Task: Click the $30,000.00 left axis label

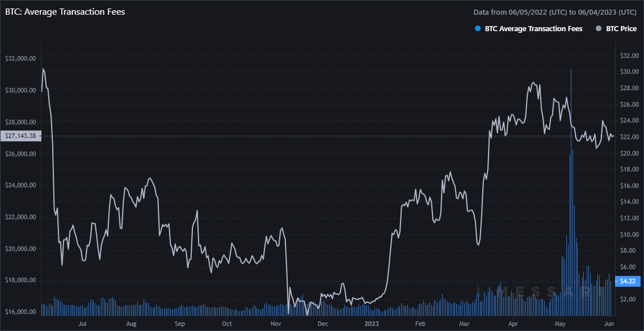Action: coord(19,90)
